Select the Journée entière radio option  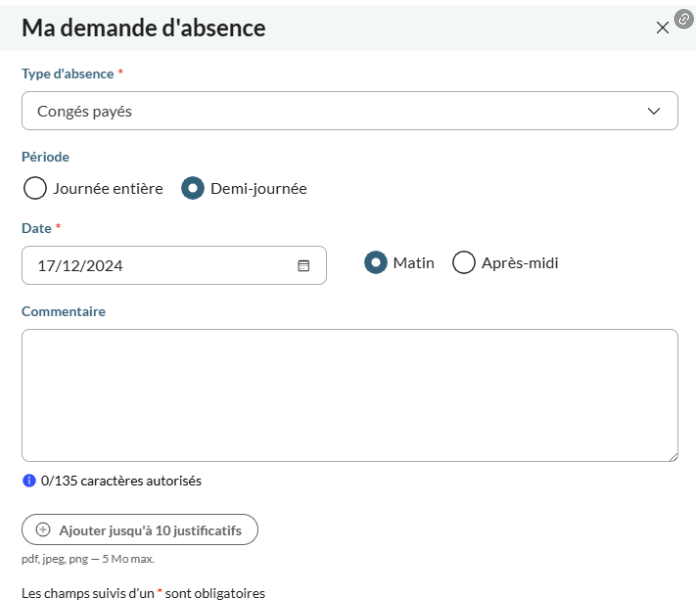point(35,188)
